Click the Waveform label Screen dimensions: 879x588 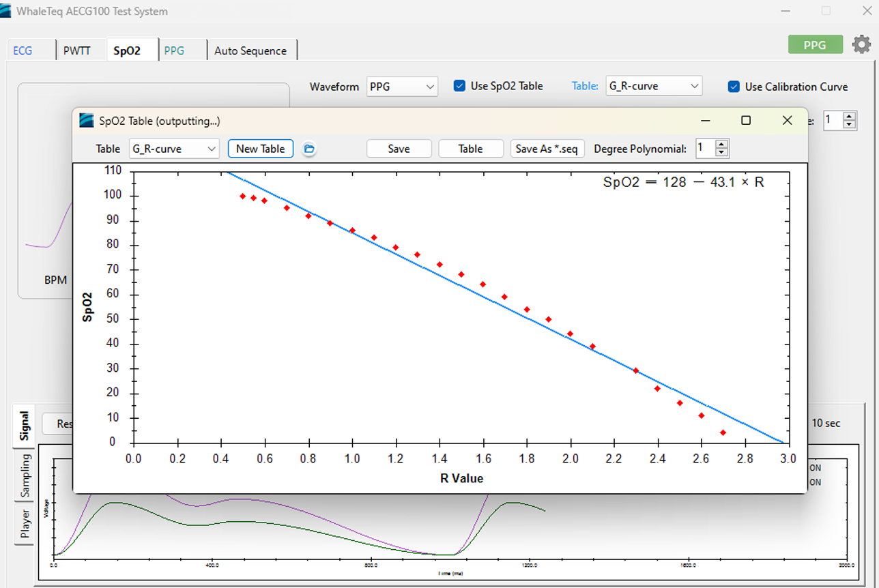334,87
